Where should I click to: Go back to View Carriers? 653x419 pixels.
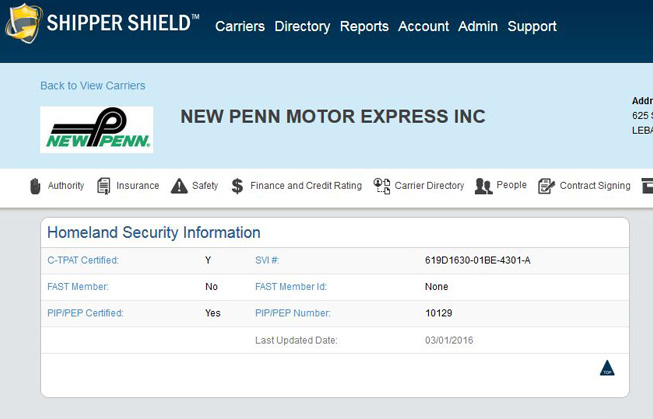click(92, 86)
